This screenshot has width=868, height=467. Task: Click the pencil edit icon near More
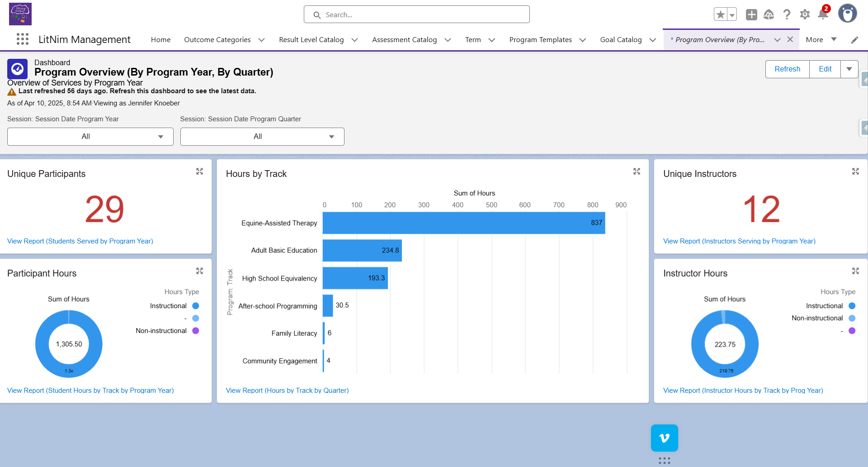pos(855,40)
